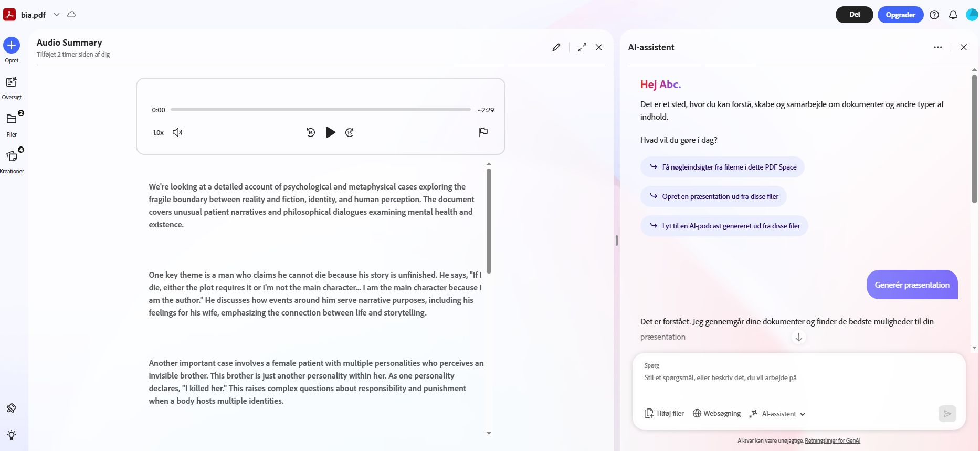Flag the audio summary with the report icon

pos(483,132)
